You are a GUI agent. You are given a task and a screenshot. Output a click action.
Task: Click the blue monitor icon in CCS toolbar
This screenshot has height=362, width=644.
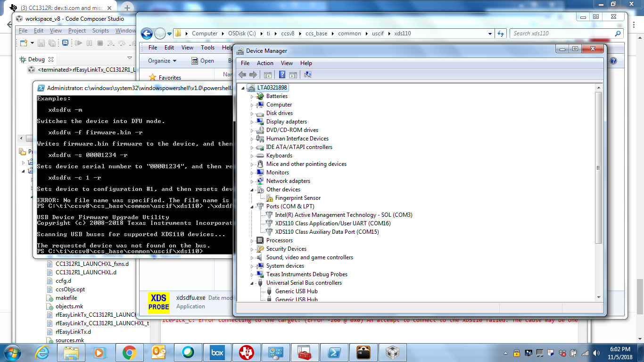click(x=65, y=43)
